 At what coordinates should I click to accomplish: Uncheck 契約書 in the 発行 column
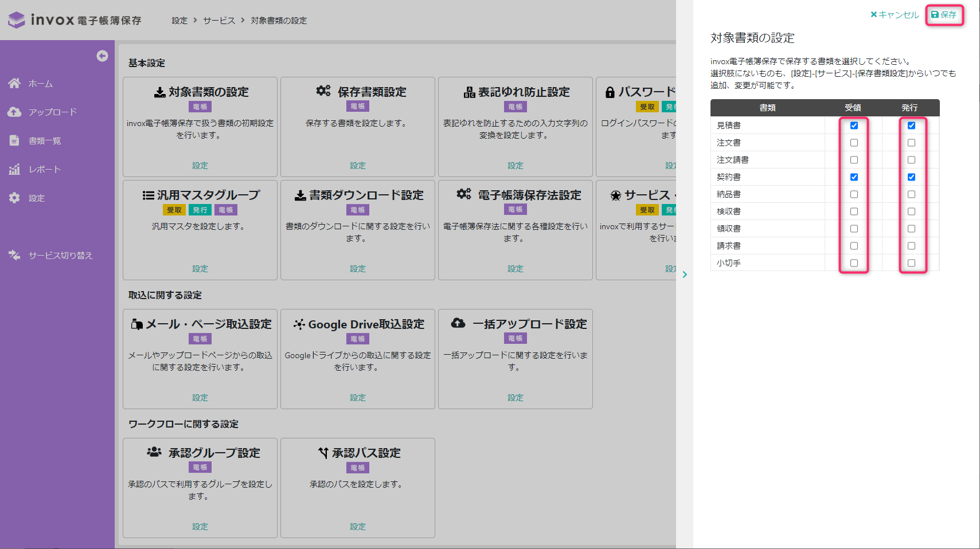point(911,177)
